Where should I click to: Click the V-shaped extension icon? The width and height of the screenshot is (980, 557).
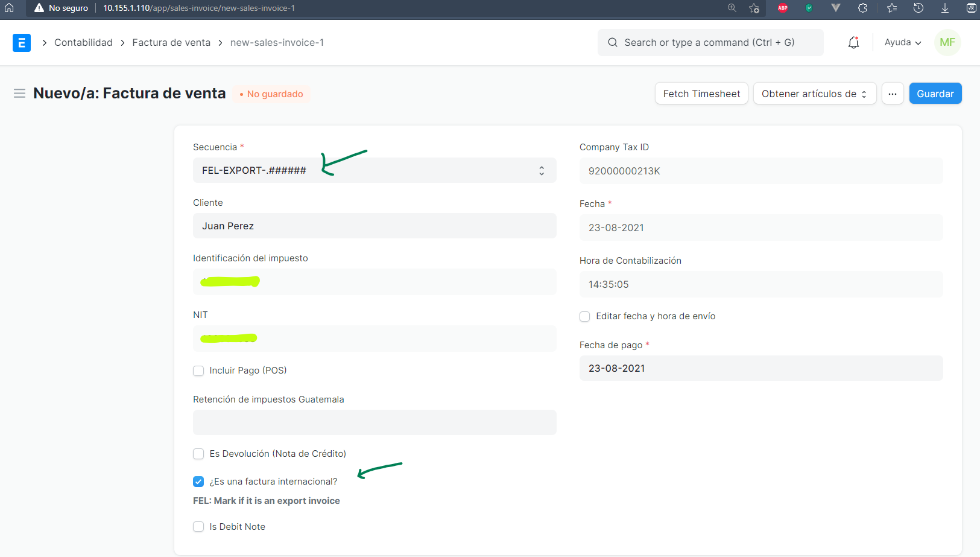pos(836,8)
